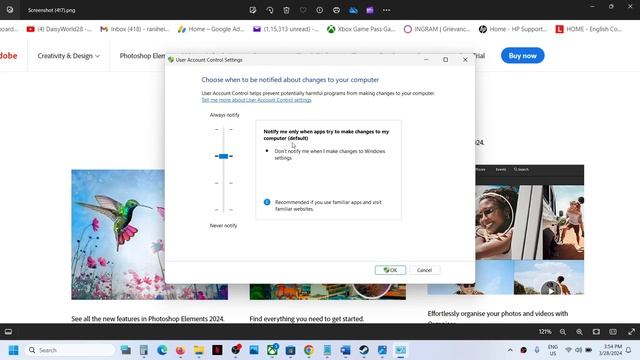
Task: Expand the Creativity & Design dropdown
Action: 69,56
